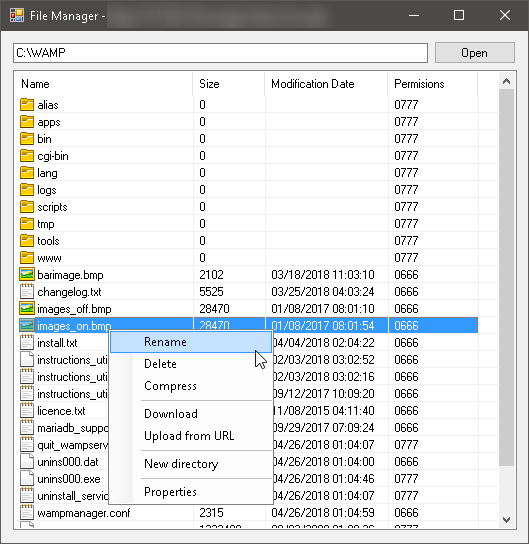This screenshot has height=544, width=529.
Task: Click the wampmanager.conf notepad icon
Action: pyautogui.click(x=27, y=512)
